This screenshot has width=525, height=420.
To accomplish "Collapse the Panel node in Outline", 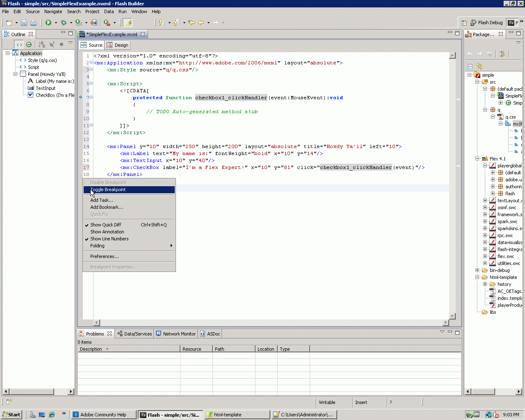I will (x=15, y=74).
